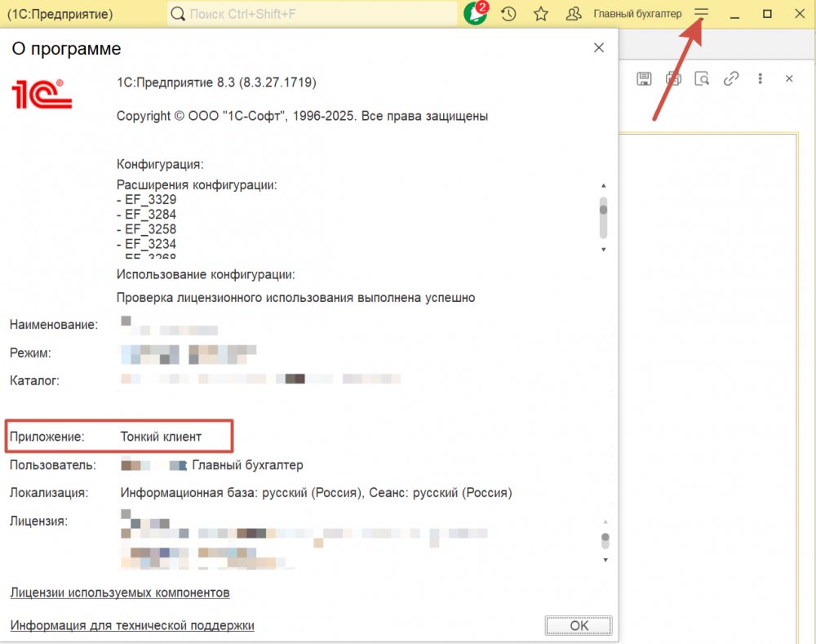Click the user icon beside Главный бухгалтер
Viewport: 816px width, 644px height.
(x=574, y=14)
